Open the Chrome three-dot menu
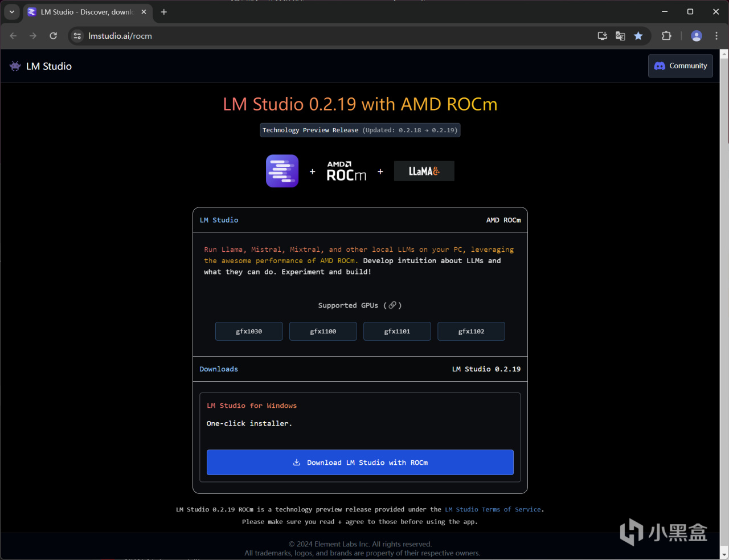The width and height of the screenshot is (729, 560). 716,36
